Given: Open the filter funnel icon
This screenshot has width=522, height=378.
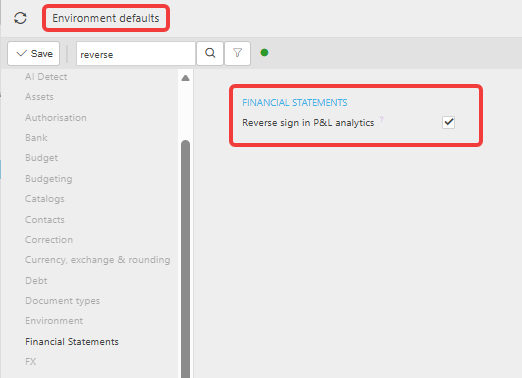Looking at the screenshot, I should click(x=237, y=53).
